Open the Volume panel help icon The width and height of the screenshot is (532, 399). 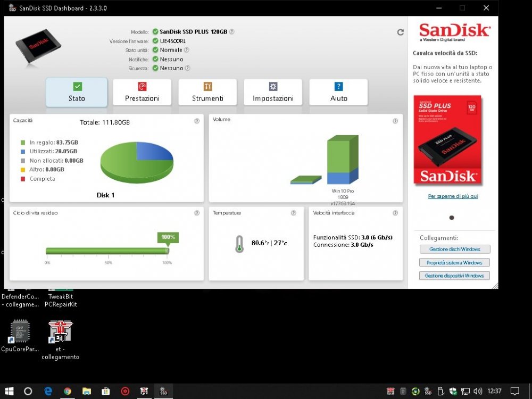click(x=395, y=121)
